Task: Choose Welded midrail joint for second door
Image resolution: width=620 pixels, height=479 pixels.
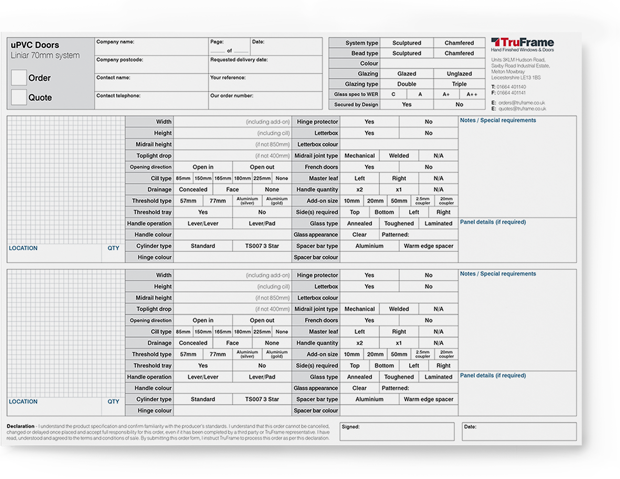Action: click(x=399, y=309)
